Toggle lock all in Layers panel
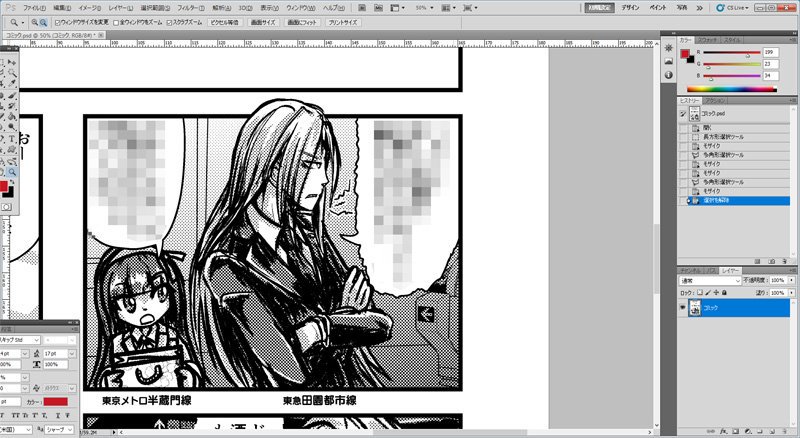800x438 pixels. click(724, 293)
